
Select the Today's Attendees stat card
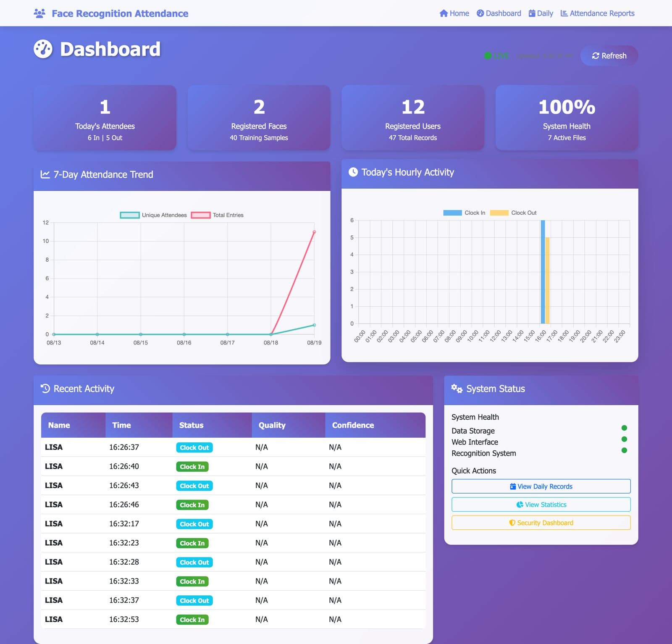point(105,118)
